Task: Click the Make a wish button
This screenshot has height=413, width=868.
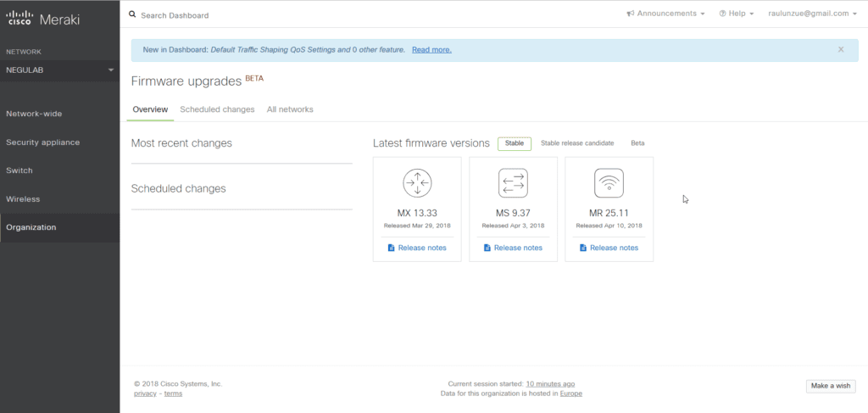Action: click(x=831, y=386)
